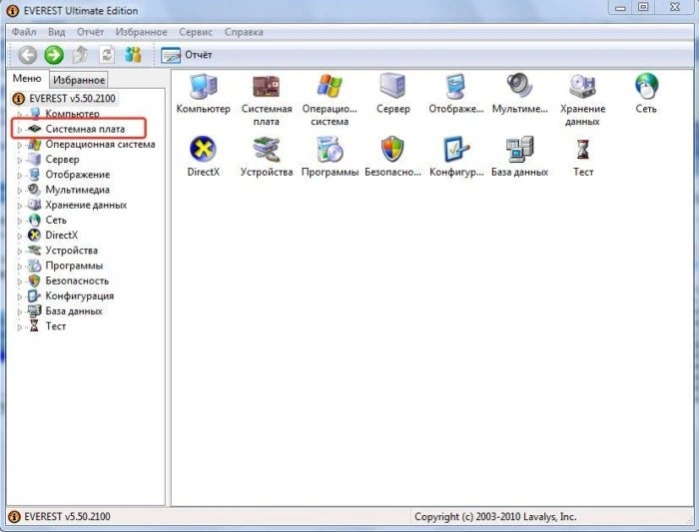Select Сеть in the left tree
This screenshot has width=699, height=532.
pos(56,220)
